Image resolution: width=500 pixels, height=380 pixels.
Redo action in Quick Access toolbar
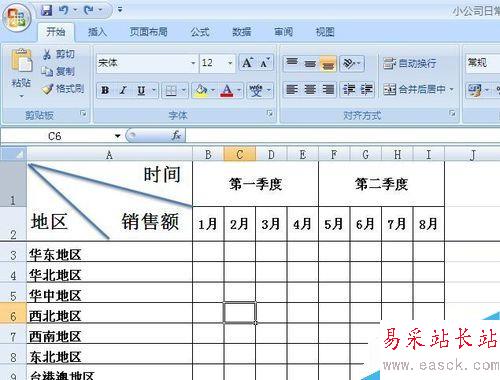point(88,10)
